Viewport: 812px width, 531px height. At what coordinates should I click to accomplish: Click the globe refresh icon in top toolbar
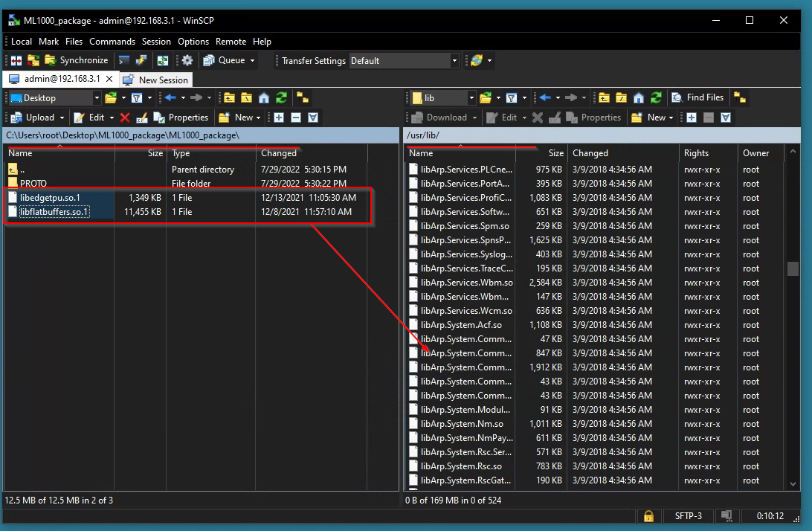477,61
